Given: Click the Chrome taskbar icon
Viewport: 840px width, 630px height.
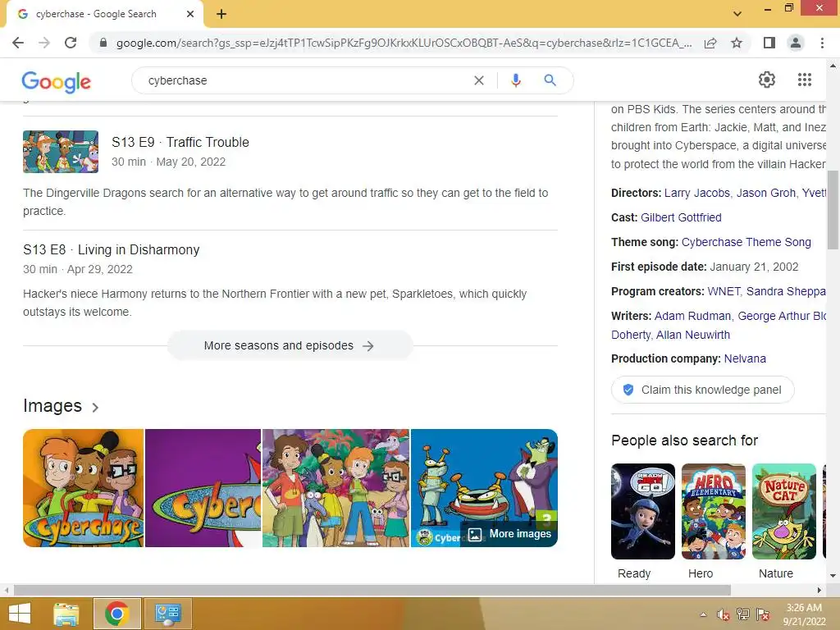Looking at the screenshot, I should pos(116,614).
